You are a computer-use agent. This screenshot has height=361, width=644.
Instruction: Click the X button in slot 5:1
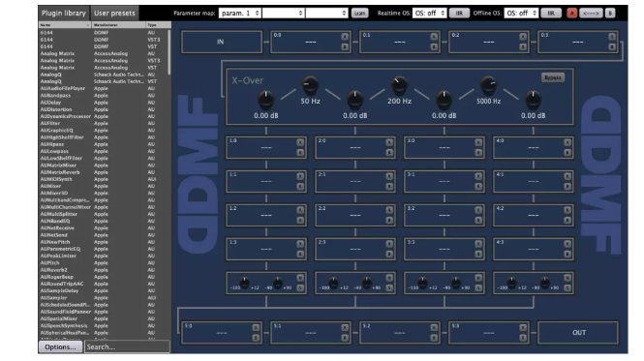(345, 327)
